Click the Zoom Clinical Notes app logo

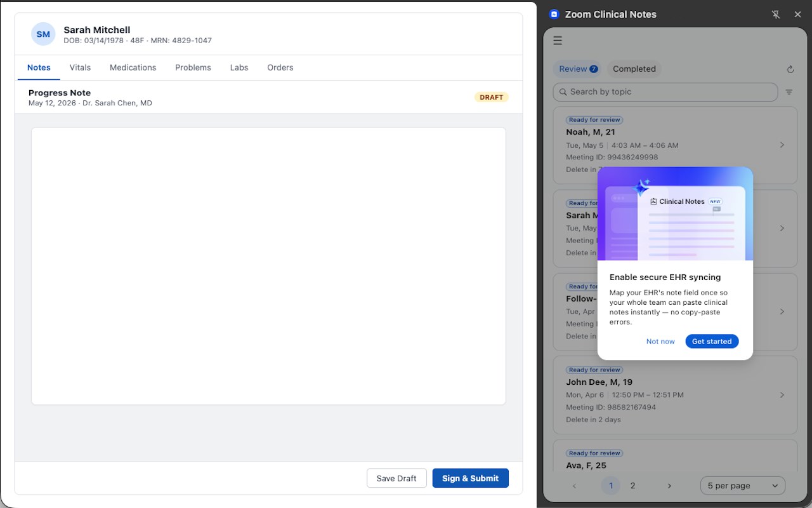tap(554, 14)
